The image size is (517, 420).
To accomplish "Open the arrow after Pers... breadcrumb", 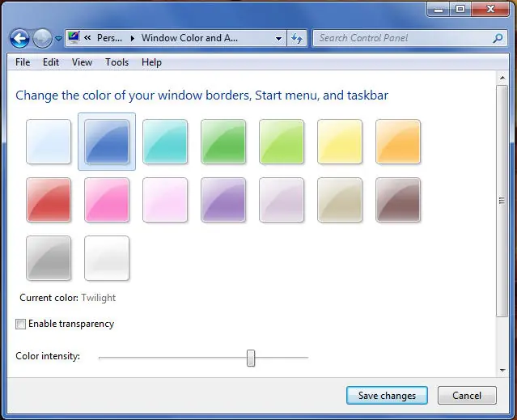I will [x=133, y=38].
